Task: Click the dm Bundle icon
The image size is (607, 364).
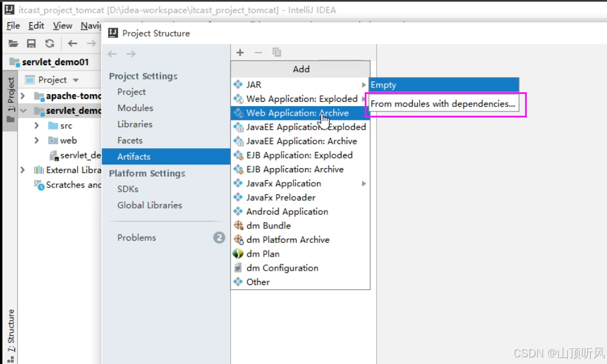Action: click(238, 225)
